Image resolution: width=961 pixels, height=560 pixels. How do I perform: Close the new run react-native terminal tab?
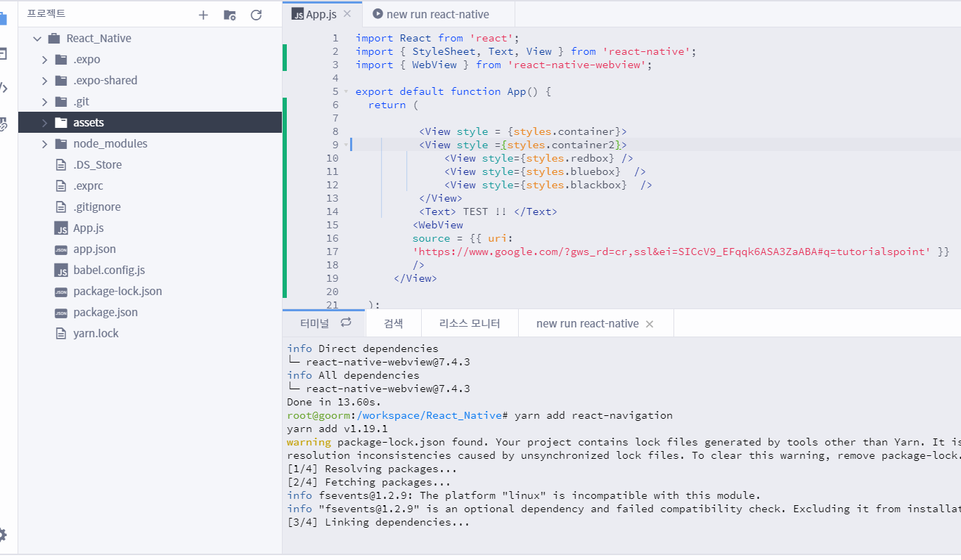coord(649,323)
